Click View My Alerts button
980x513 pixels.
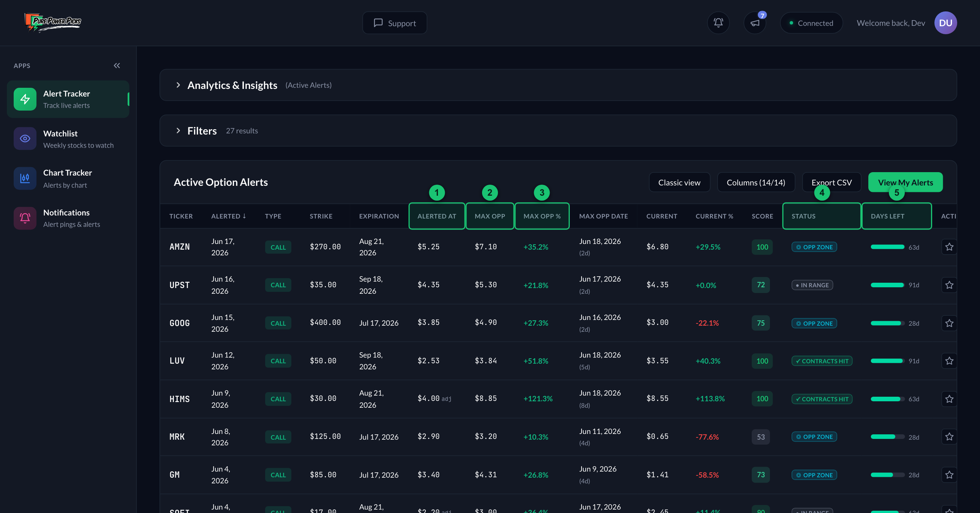click(906, 182)
